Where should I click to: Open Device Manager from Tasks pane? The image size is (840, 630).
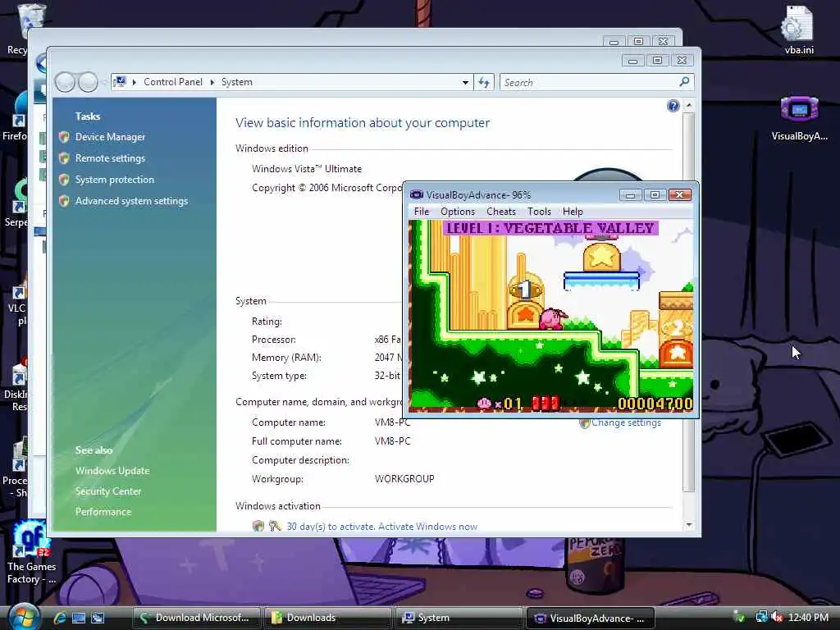[x=110, y=137]
